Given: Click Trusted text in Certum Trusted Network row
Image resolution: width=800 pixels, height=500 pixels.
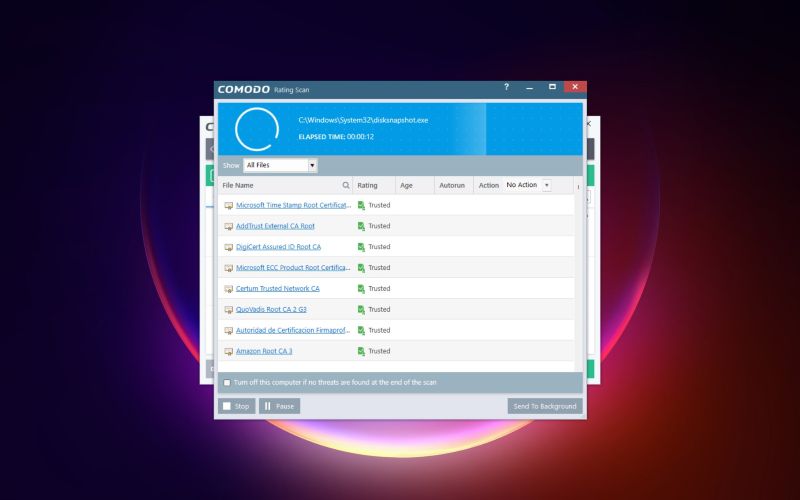Looking at the screenshot, I should tap(379, 289).
